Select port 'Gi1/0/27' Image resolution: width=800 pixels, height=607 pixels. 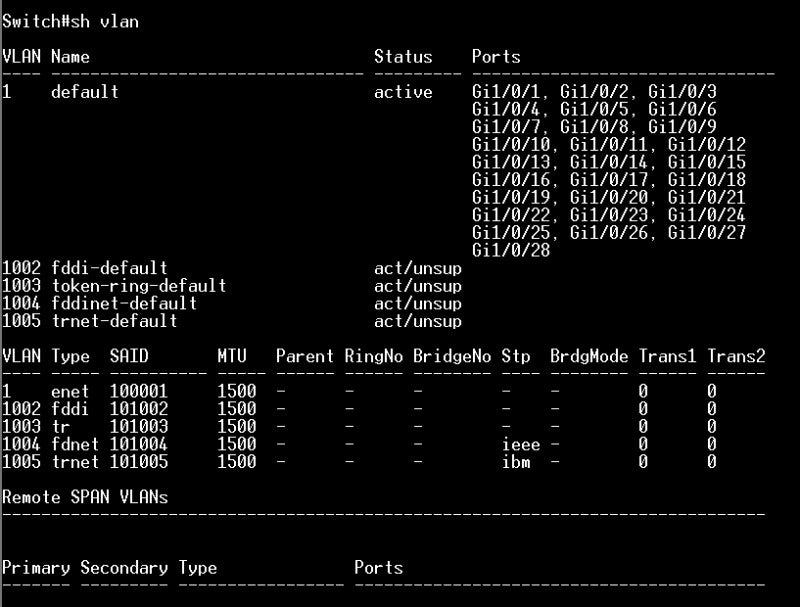point(707,233)
